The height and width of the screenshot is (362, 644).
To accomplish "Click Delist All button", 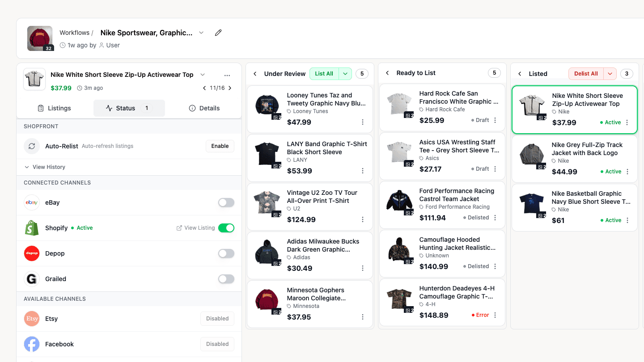I will coord(586,74).
